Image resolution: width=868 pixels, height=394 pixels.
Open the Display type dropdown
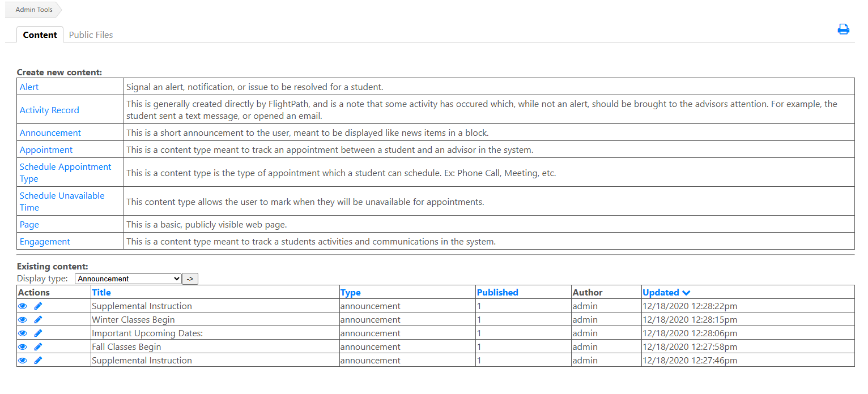(128, 279)
